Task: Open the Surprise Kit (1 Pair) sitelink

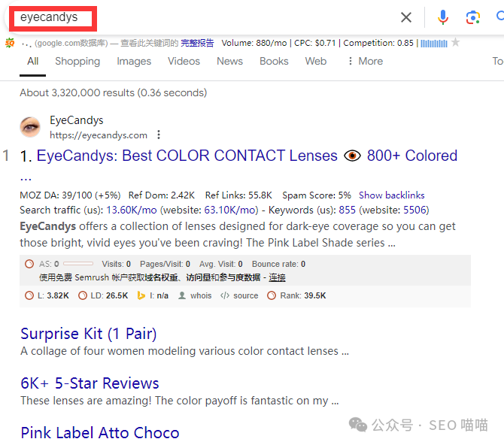Action: point(89,334)
